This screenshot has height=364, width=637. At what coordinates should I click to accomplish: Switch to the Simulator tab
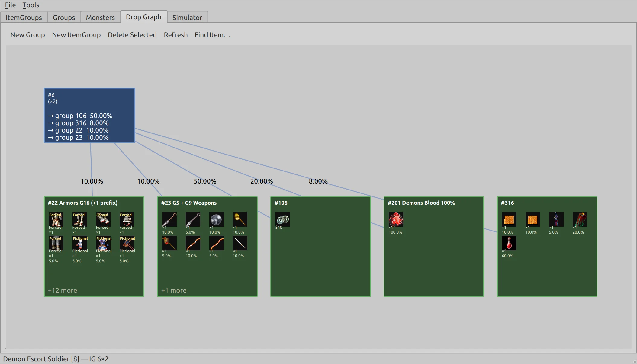tap(187, 17)
